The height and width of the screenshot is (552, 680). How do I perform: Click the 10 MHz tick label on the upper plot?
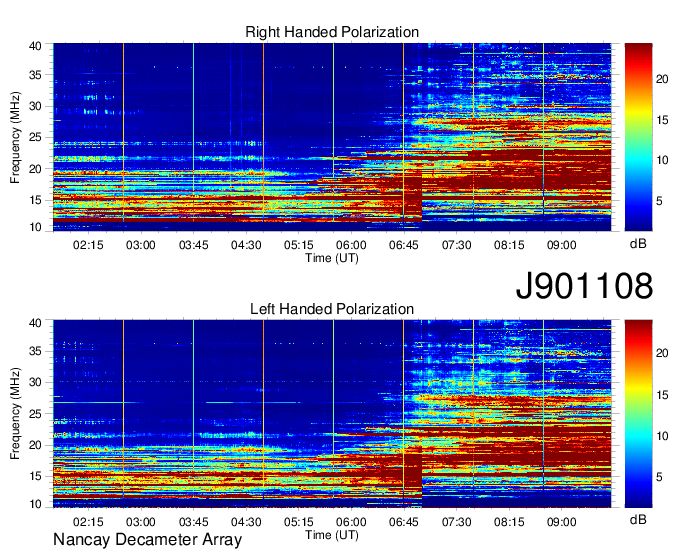click(36, 227)
